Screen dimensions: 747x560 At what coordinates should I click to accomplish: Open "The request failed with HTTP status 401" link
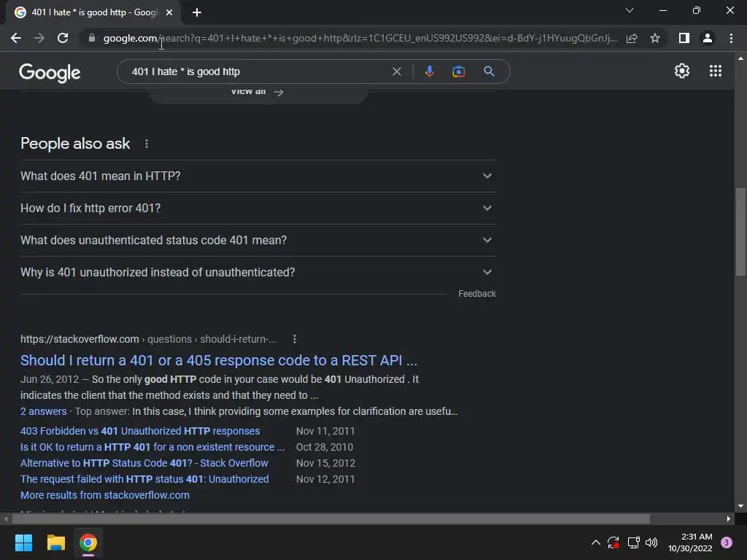coord(144,479)
